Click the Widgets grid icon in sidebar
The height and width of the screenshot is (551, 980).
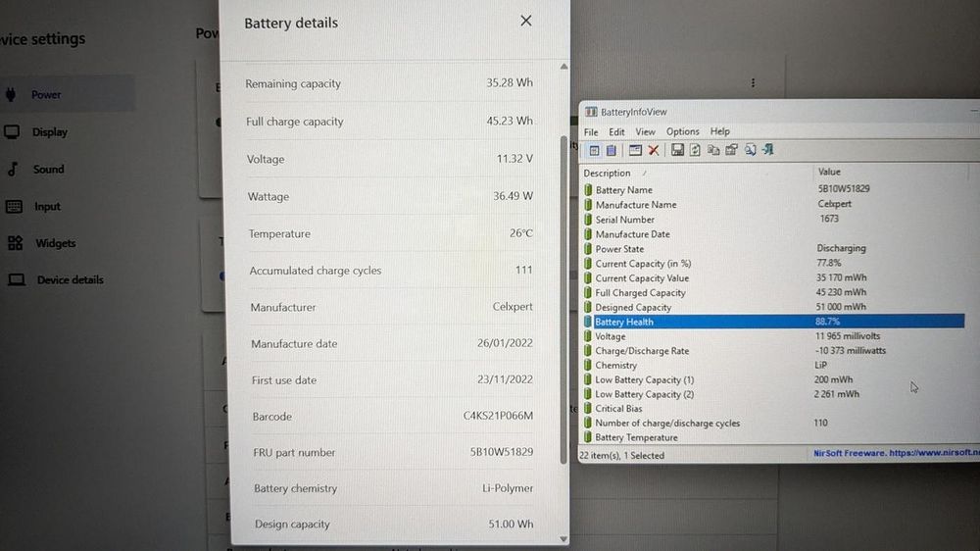coord(15,243)
